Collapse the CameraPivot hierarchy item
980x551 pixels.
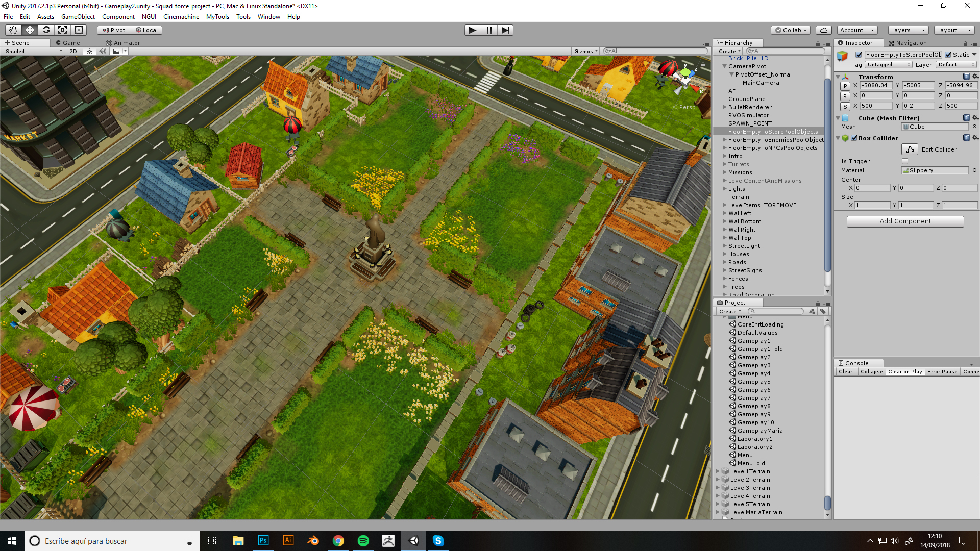coord(724,66)
